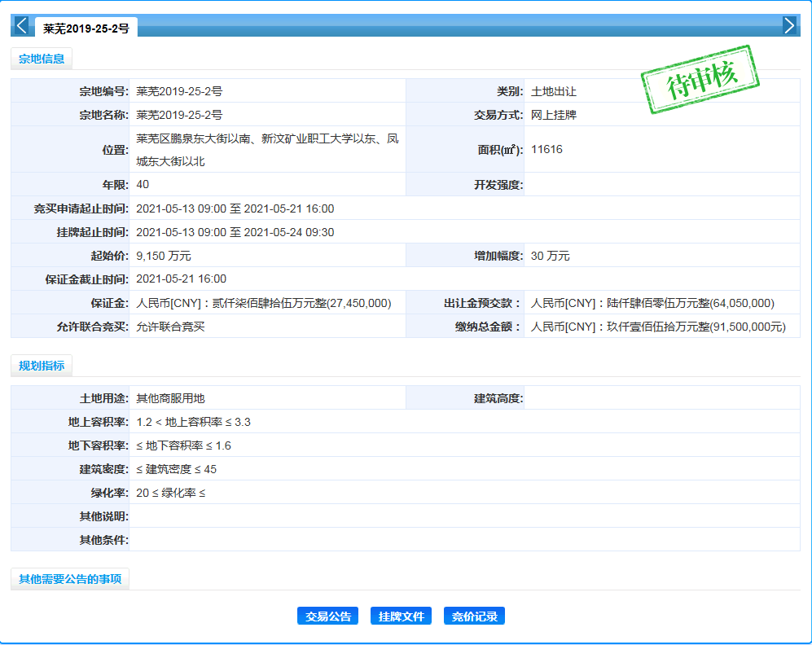Viewport: 812px width, 645px height.
Task: Click the 交易公告 button
Action: (x=327, y=616)
